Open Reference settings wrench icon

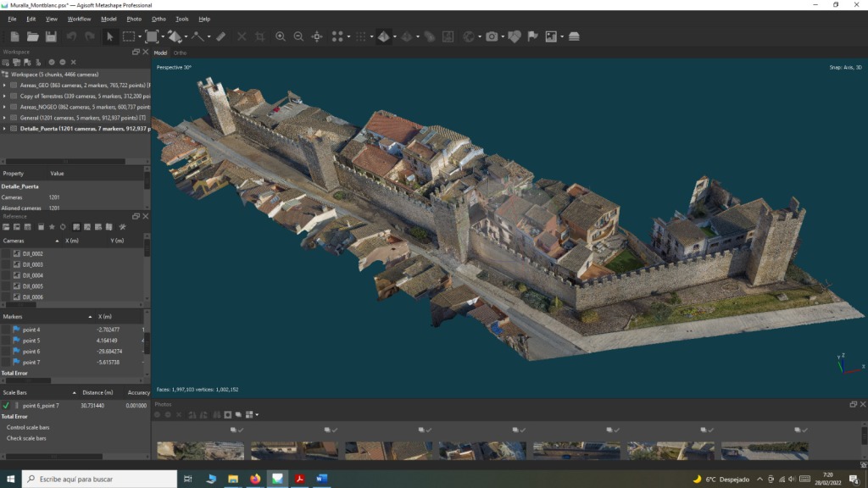122,227
